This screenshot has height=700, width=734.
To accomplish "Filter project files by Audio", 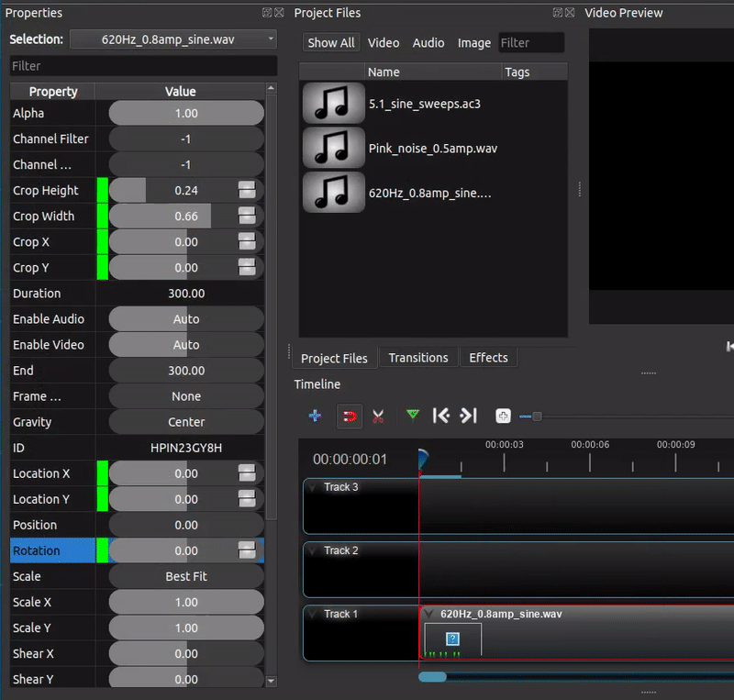I will tap(428, 42).
